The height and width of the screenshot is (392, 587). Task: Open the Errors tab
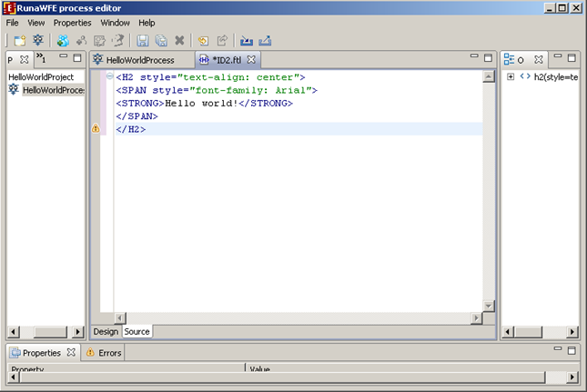[x=108, y=353]
